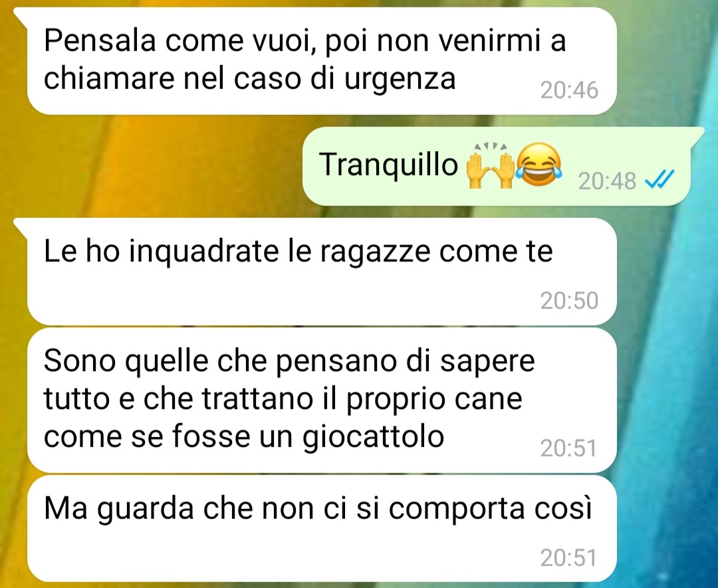Select the 'Sono quelle che pensano' message

322,401
